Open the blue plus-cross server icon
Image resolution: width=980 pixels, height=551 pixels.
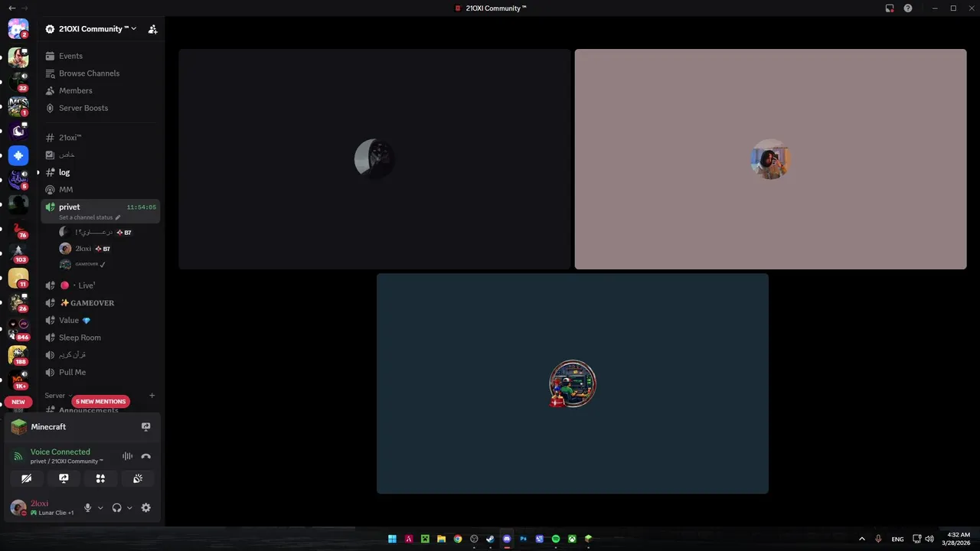click(18, 155)
